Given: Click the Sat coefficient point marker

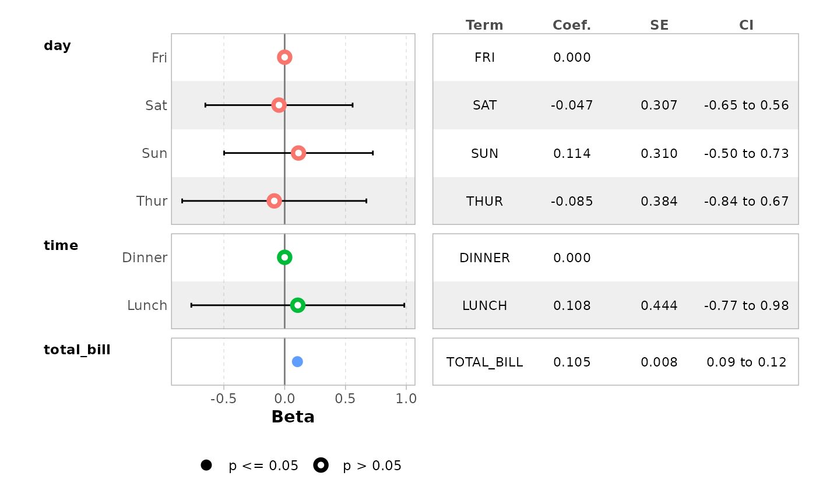Looking at the screenshot, I should (x=279, y=105).
